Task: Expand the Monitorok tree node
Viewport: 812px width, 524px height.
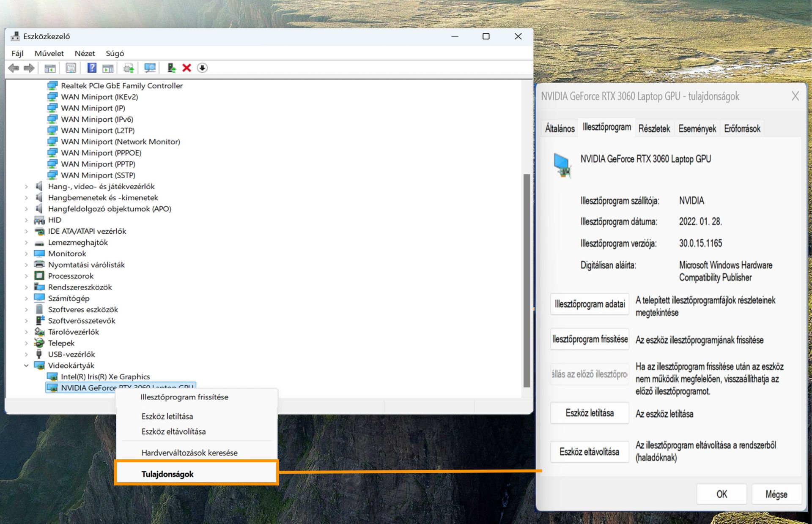Action: coord(26,254)
